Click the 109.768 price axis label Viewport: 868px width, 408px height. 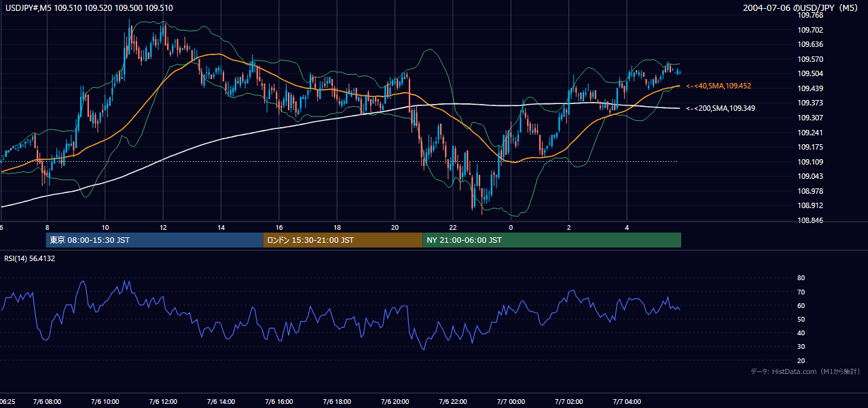point(810,15)
